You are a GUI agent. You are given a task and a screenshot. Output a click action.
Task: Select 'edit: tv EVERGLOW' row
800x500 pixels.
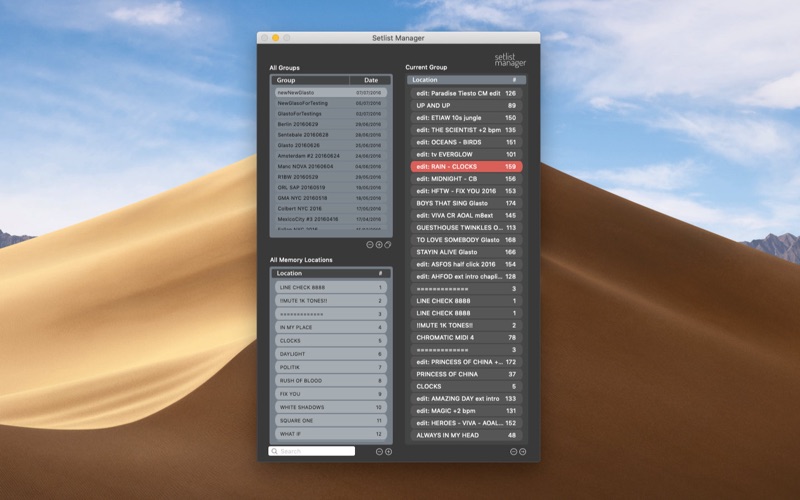pos(466,155)
